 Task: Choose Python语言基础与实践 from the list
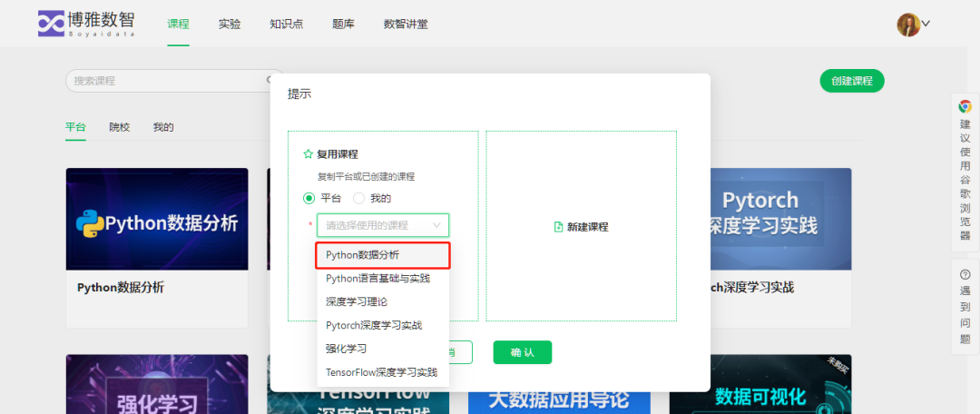tap(383, 279)
